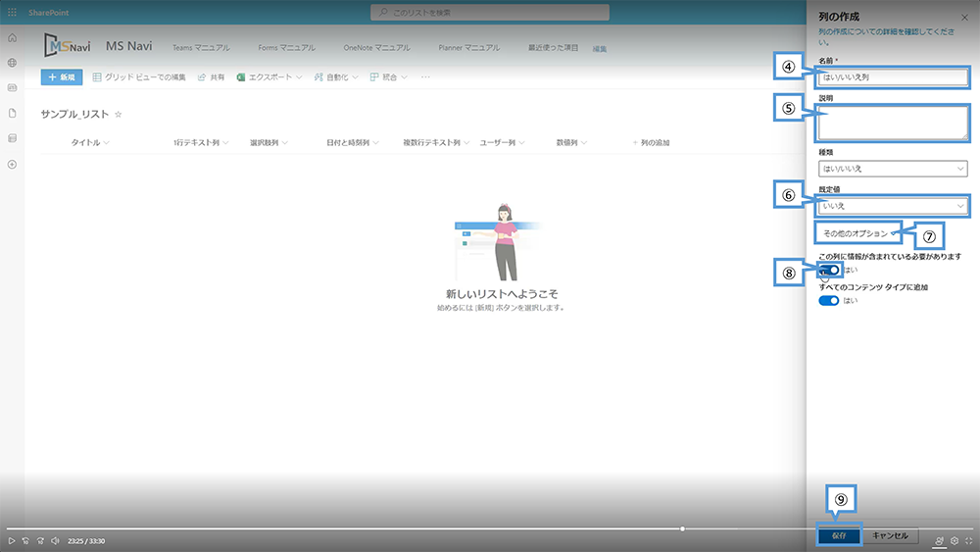Open the news feed sidebar icon

coord(12,88)
